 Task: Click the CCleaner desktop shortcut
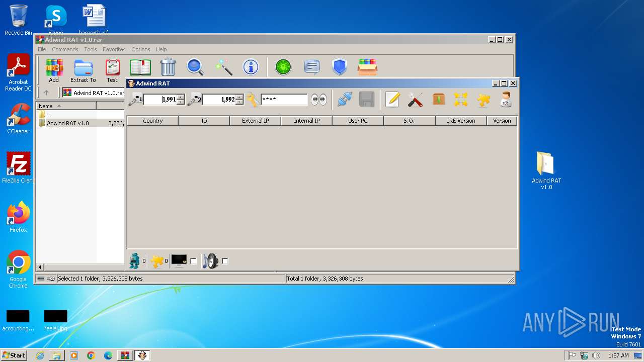[18, 119]
